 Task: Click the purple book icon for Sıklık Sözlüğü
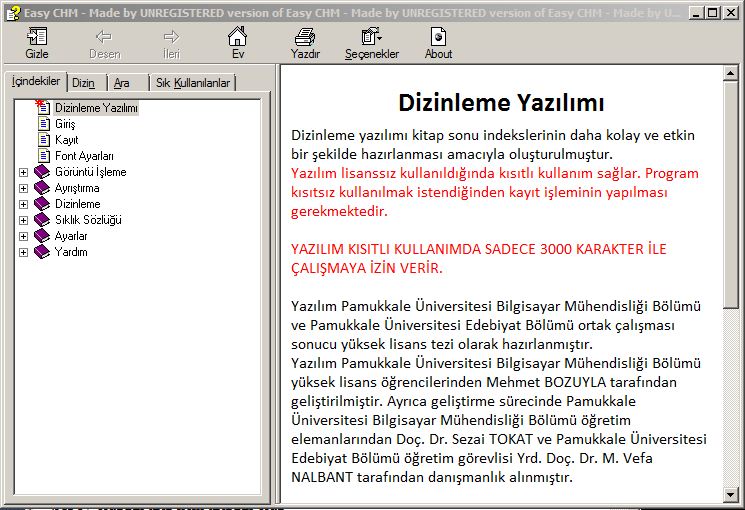click(x=42, y=220)
